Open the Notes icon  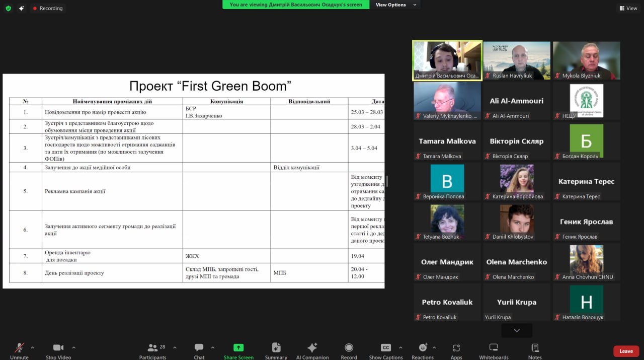pos(535,348)
